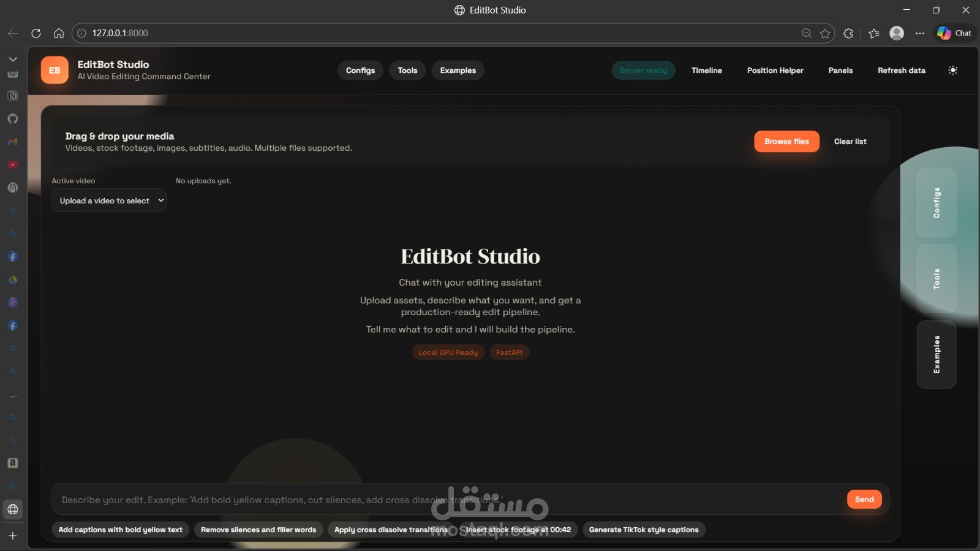Open the Google Drive tab in sidebar
Image resolution: width=980 pixels, height=551 pixels.
(13, 279)
